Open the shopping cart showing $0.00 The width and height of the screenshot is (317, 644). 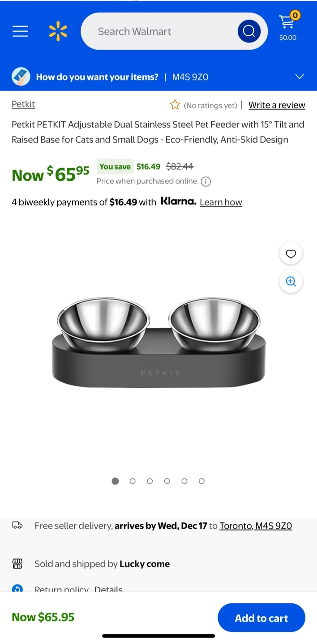tap(288, 28)
